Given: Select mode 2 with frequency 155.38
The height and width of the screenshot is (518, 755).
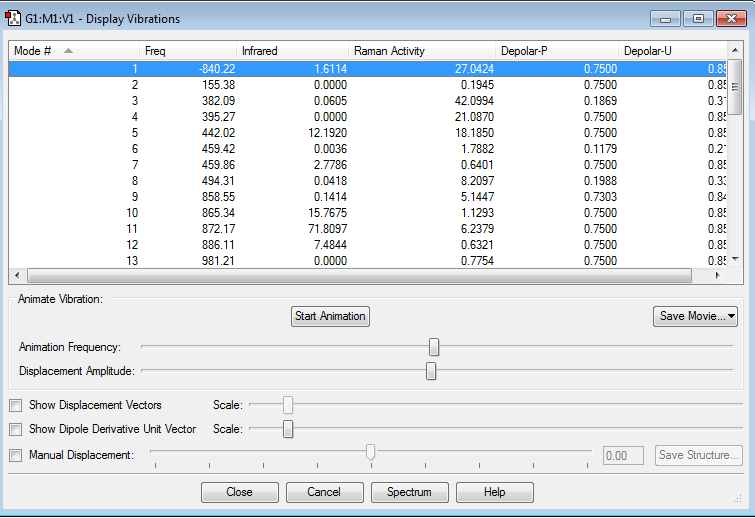Looking at the screenshot, I should (367, 85).
